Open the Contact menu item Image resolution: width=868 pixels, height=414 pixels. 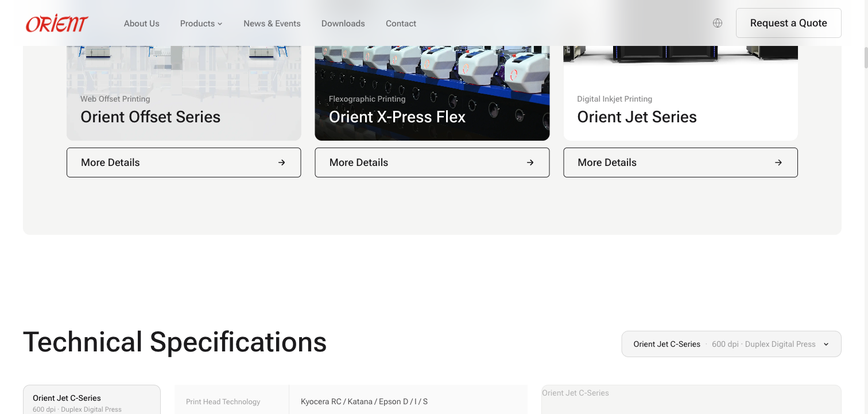tap(401, 24)
